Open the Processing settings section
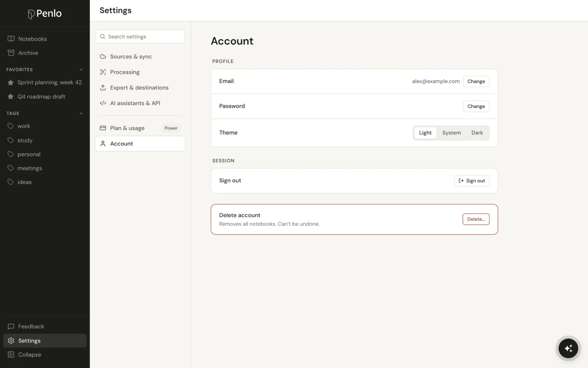 [x=140, y=72]
